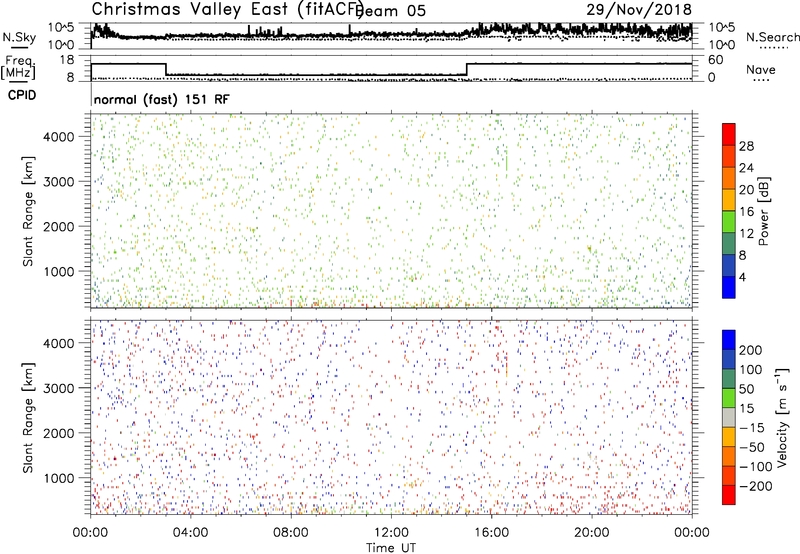Pick the bright blue bottom power colorbar segment
800x554 pixels.
(x=729, y=287)
